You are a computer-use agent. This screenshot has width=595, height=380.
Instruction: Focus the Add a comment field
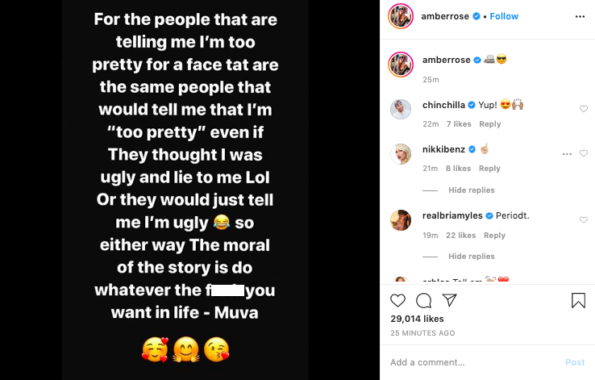(474, 362)
